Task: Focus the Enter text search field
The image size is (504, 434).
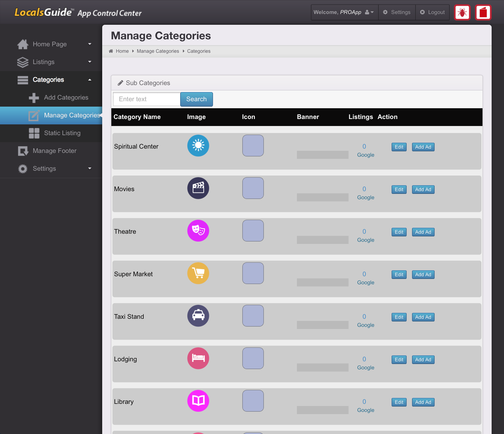Action: click(147, 99)
